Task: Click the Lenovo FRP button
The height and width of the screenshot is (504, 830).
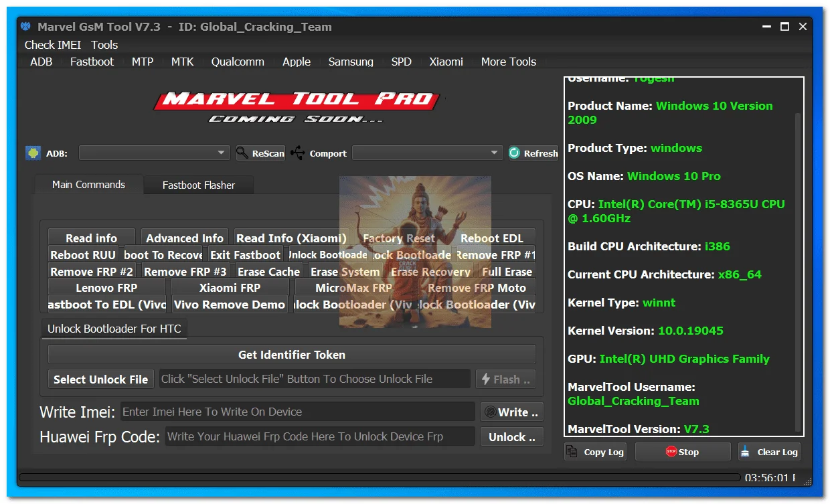Action: [x=106, y=288]
